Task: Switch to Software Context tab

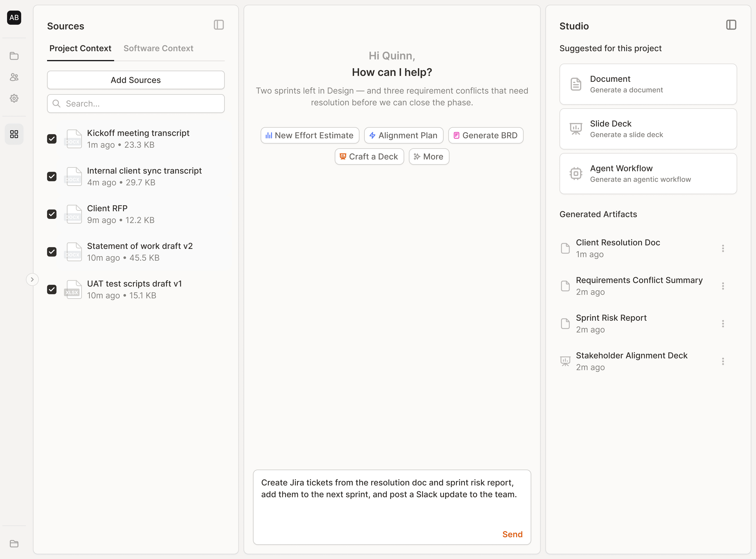Action: [158, 48]
